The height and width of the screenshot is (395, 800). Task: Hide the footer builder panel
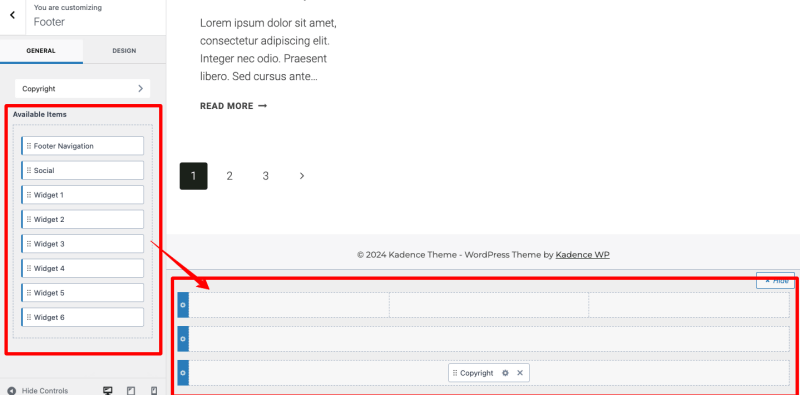tap(776, 281)
